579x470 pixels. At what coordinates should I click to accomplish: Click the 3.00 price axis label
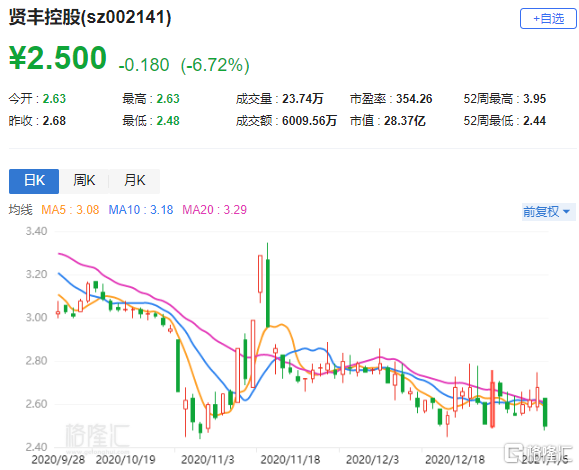coord(36,318)
